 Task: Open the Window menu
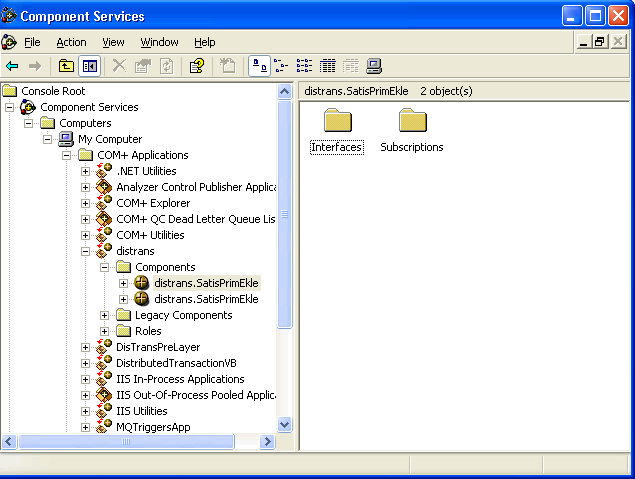[x=159, y=42]
